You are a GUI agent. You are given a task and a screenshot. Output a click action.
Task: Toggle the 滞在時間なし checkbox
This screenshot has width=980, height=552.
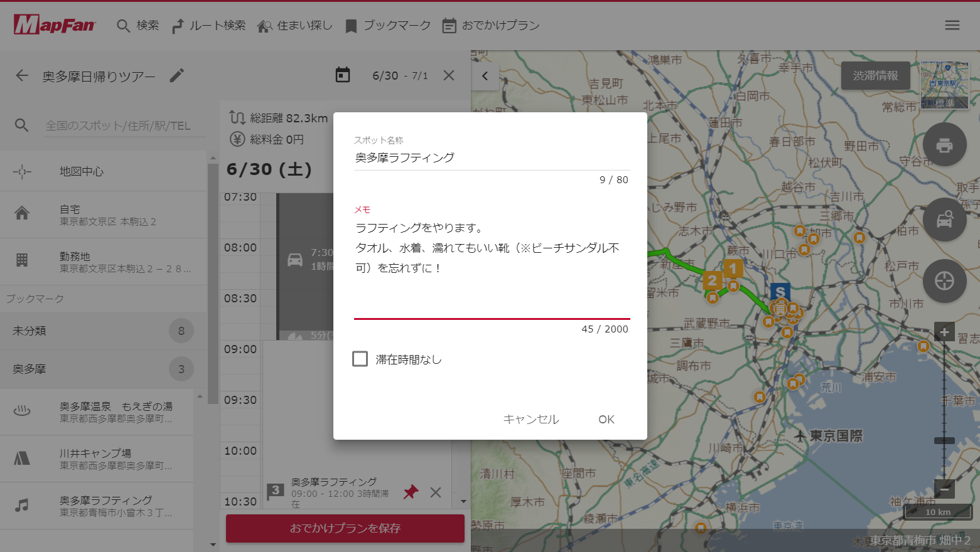[x=360, y=359]
